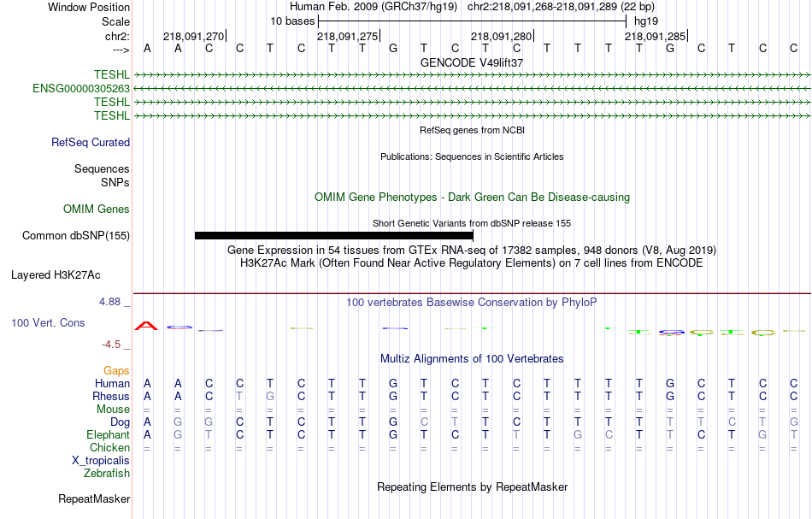The image size is (812, 519).
Task: Click the GTEx Gene Expression track title
Action: [472, 251]
